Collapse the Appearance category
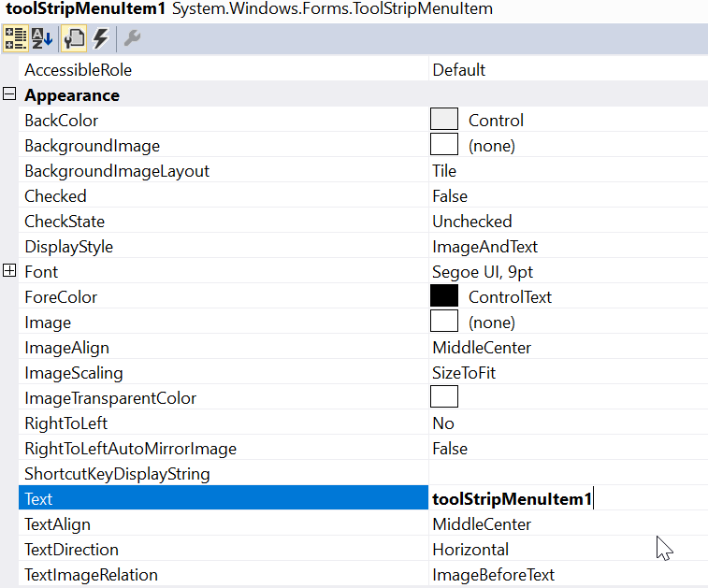The image size is (708, 588). click(x=10, y=94)
